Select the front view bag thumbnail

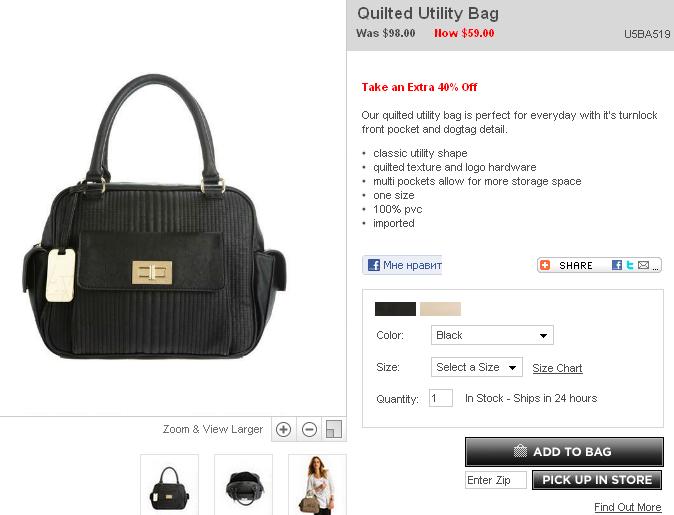(x=169, y=484)
